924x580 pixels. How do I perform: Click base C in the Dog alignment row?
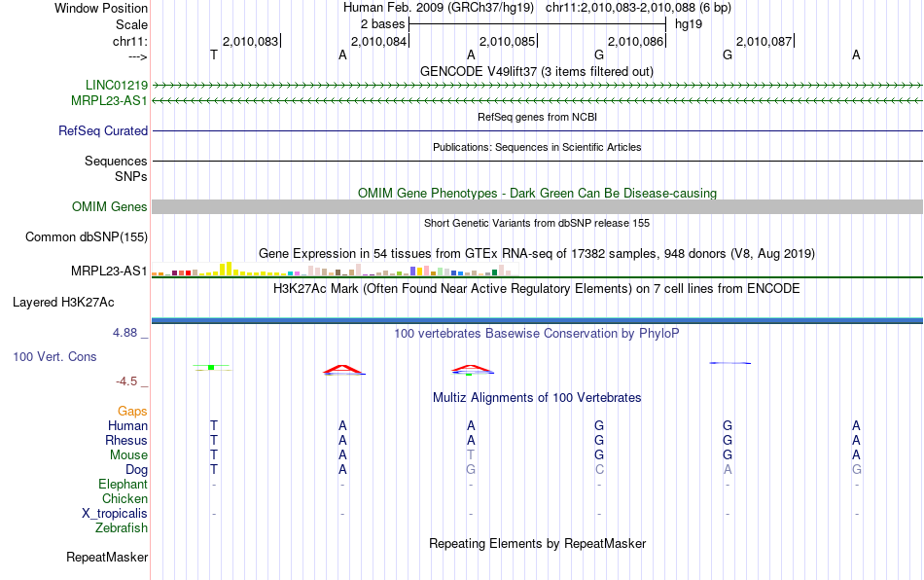pyautogui.click(x=599, y=470)
